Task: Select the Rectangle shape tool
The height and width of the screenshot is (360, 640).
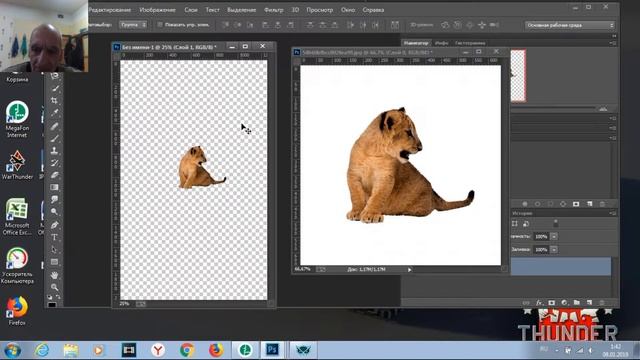Action: 54,262
